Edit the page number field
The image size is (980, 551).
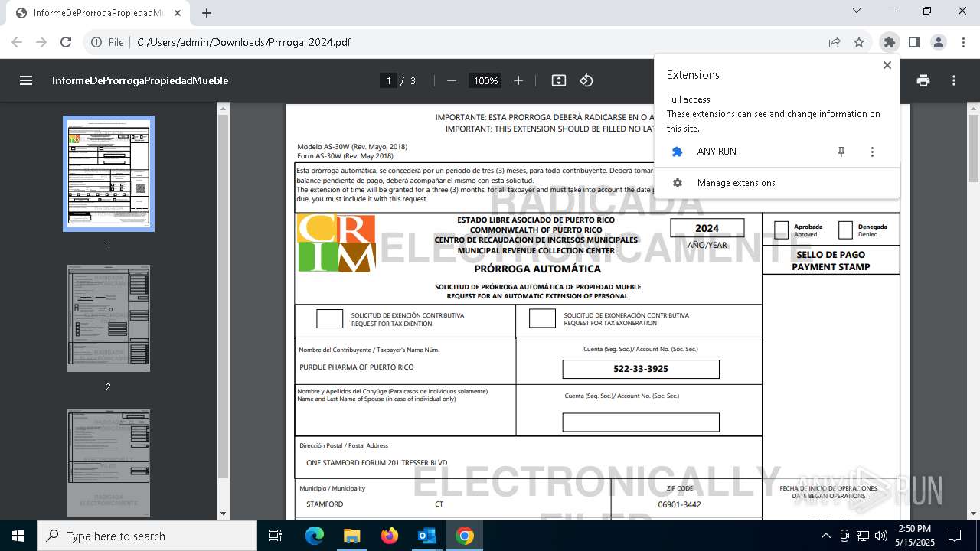tap(388, 80)
